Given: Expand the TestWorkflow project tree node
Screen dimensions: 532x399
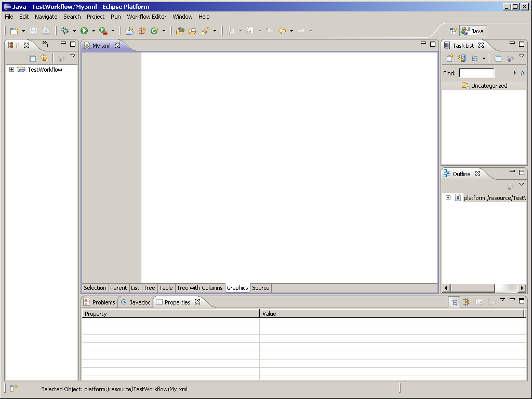Looking at the screenshot, I should click(x=11, y=70).
